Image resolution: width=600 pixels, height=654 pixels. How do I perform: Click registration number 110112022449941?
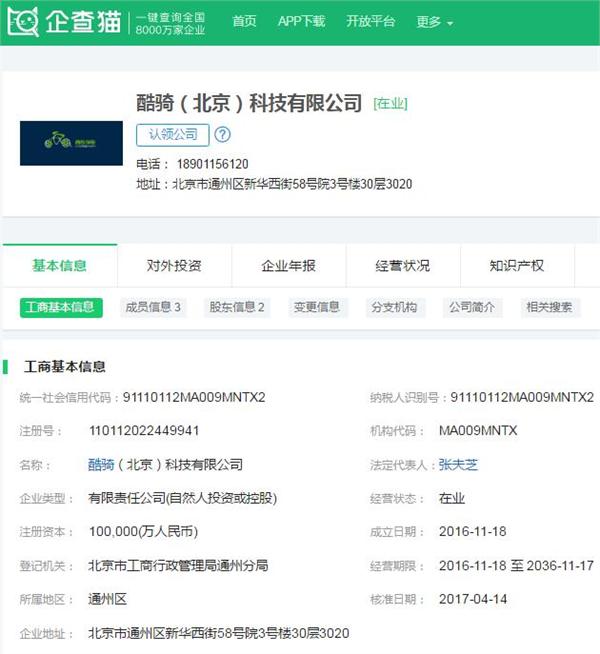(144, 431)
